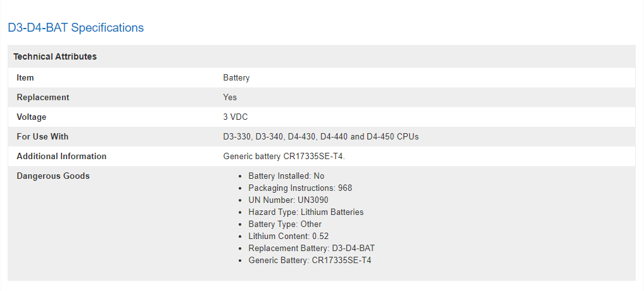Click Hazard Type: Lithium Batteries bullet
The height and width of the screenshot is (291, 644).
306,212
